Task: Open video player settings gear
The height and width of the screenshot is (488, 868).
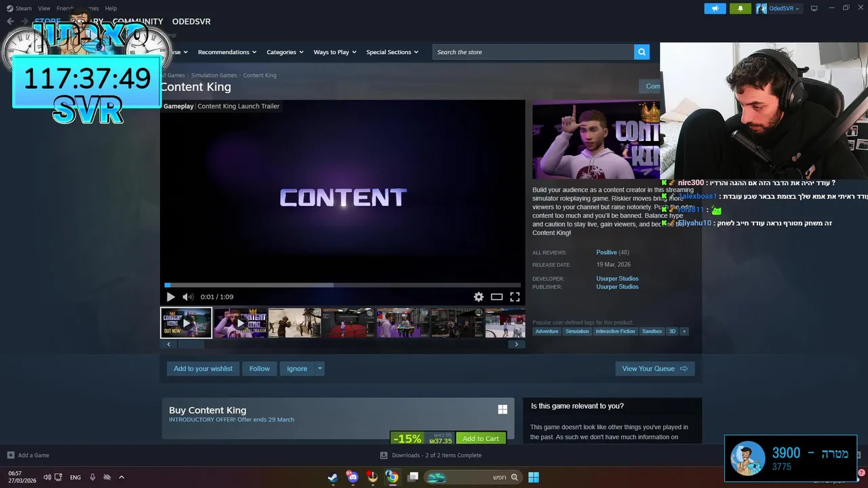Action: click(479, 297)
